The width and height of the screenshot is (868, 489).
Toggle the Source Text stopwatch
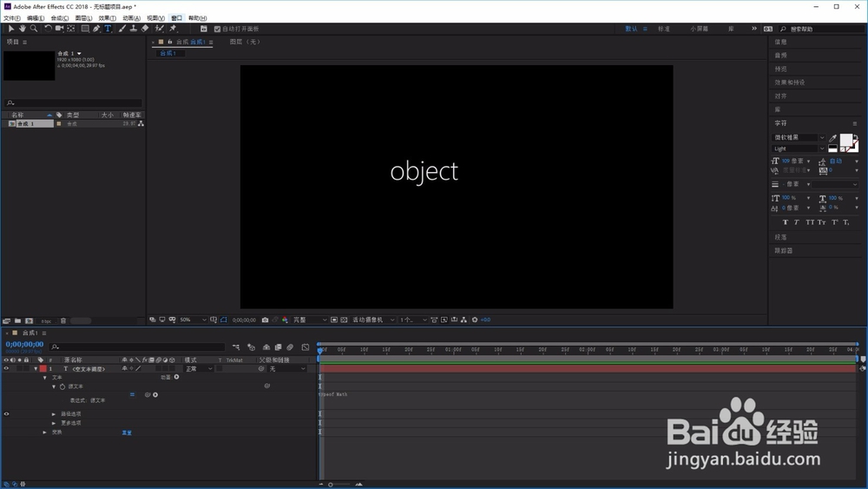click(62, 387)
